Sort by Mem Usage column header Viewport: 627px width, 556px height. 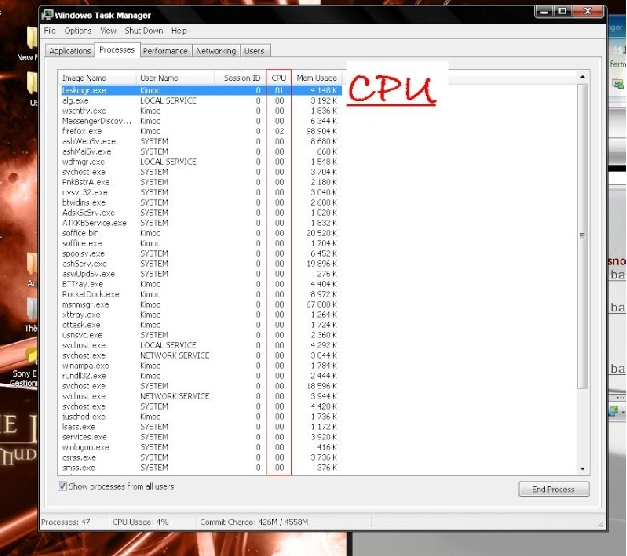click(x=317, y=78)
